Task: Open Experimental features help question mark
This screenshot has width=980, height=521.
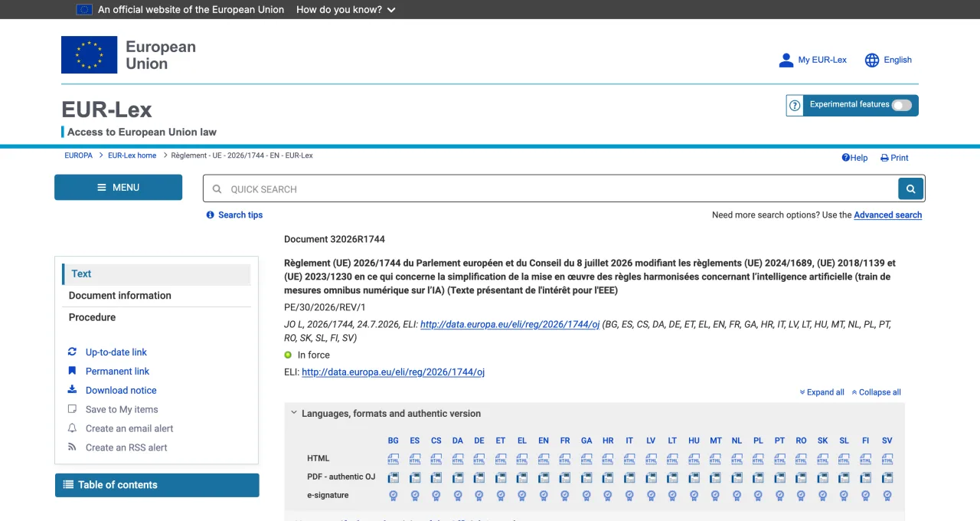Action: pos(795,106)
